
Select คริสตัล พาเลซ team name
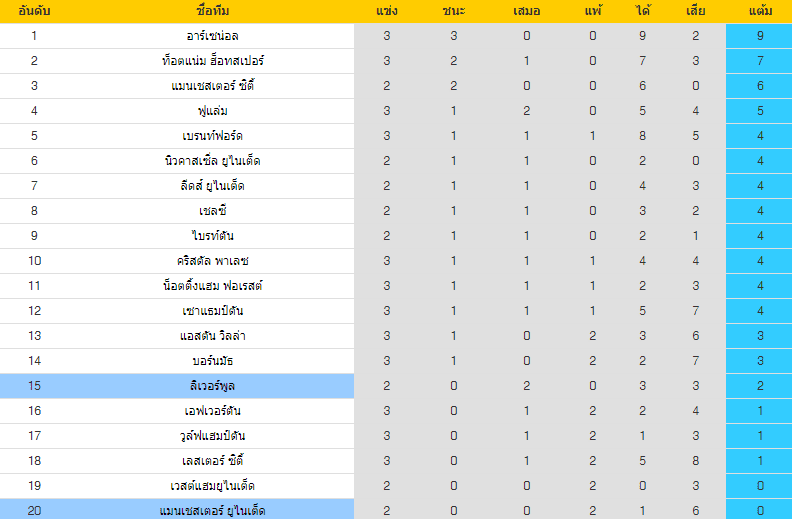pyautogui.click(x=213, y=261)
